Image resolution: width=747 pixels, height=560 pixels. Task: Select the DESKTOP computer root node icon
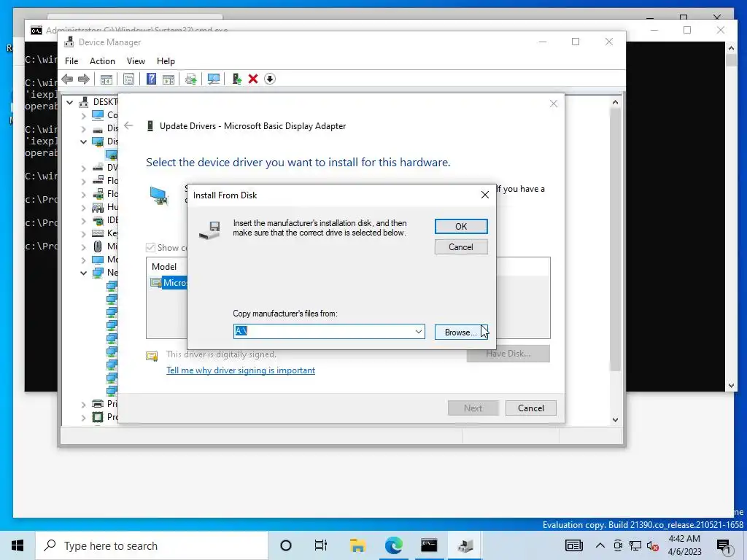tap(84, 102)
